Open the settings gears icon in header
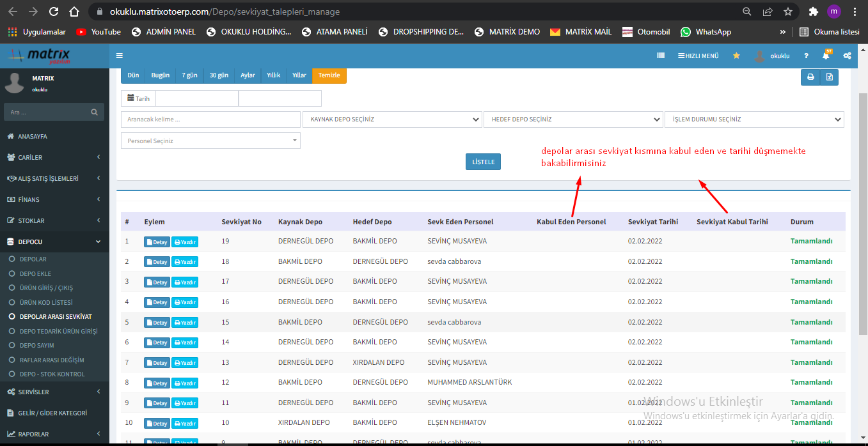868x446 pixels. tap(847, 56)
